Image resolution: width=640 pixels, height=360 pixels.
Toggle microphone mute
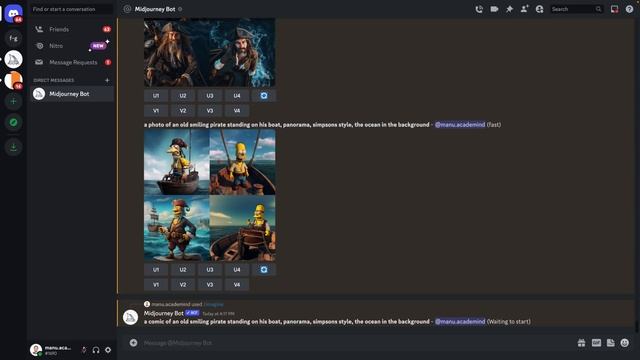tap(84, 350)
